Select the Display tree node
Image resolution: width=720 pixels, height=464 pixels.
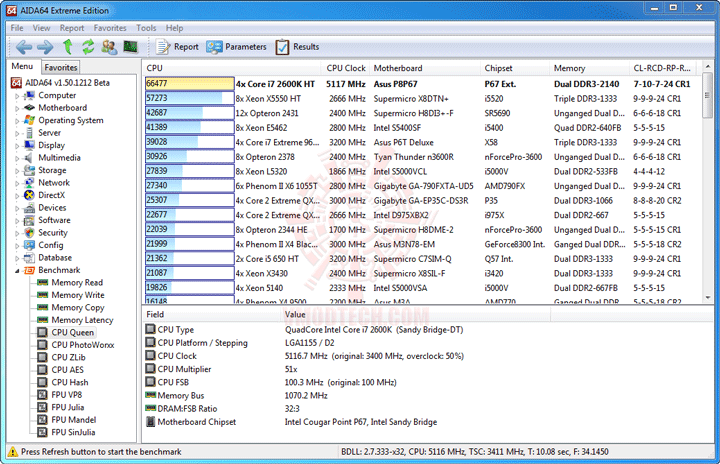(51, 145)
